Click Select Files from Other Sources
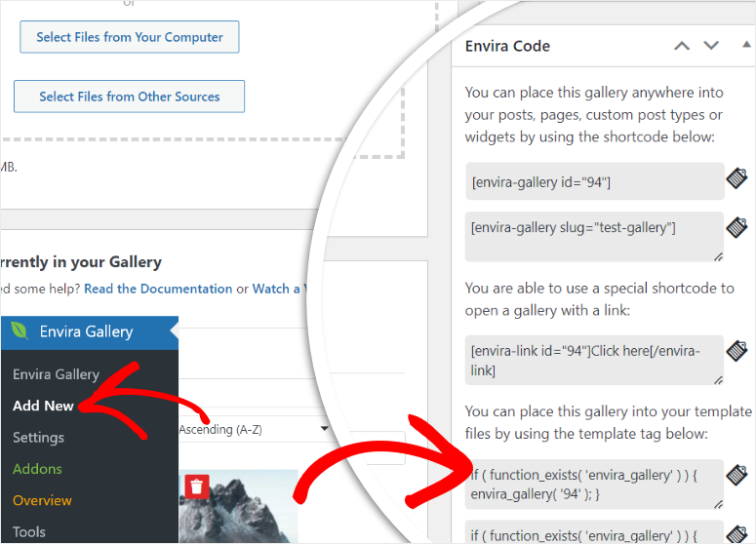The width and height of the screenshot is (756, 544). [x=129, y=97]
